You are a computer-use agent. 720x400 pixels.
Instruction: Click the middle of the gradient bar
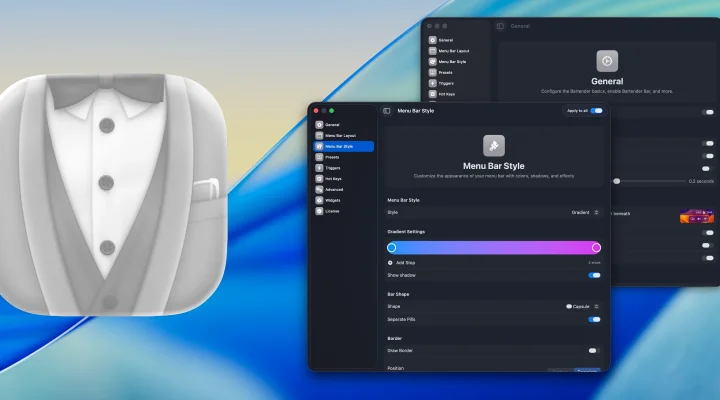coord(494,248)
